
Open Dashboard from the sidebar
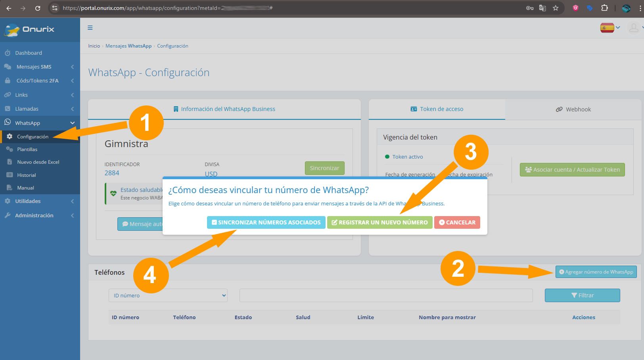click(x=28, y=53)
